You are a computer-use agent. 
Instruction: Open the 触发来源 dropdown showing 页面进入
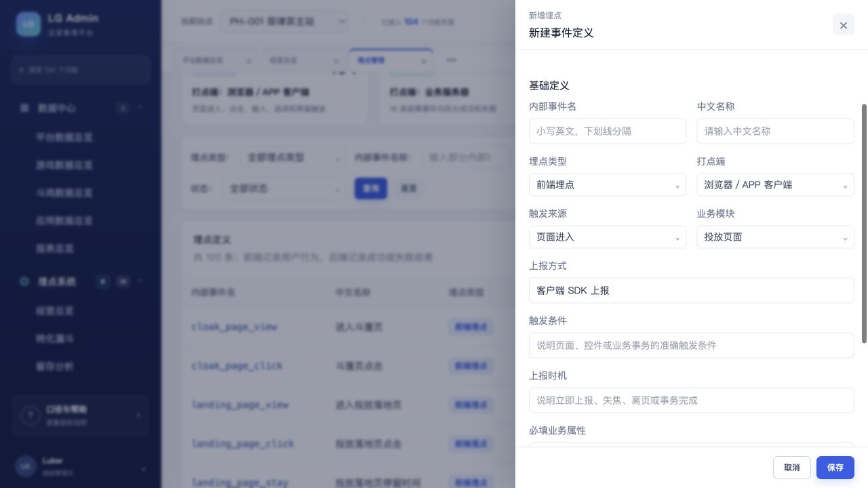tap(608, 237)
